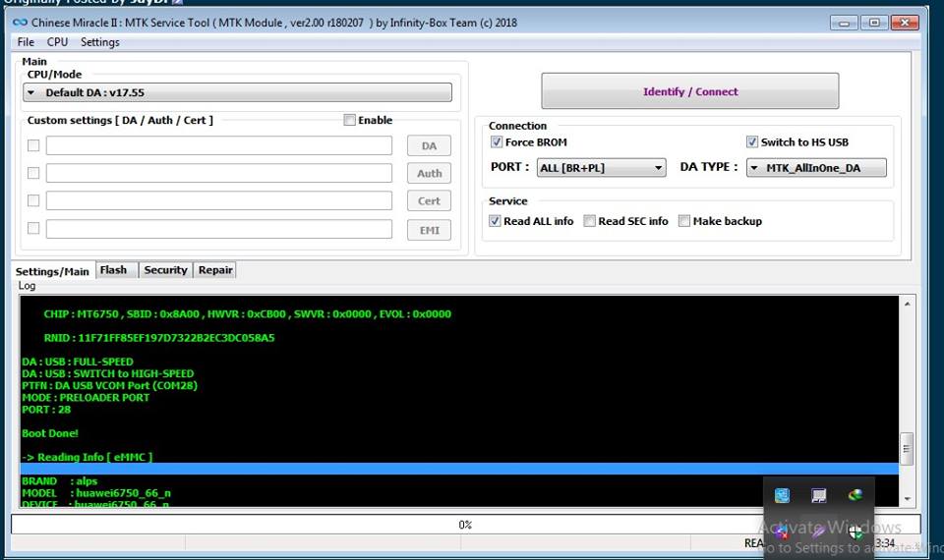This screenshot has height=560, width=944.
Task: Expand the PORT combo box ALL [BR+PL]
Action: [602, 168]
